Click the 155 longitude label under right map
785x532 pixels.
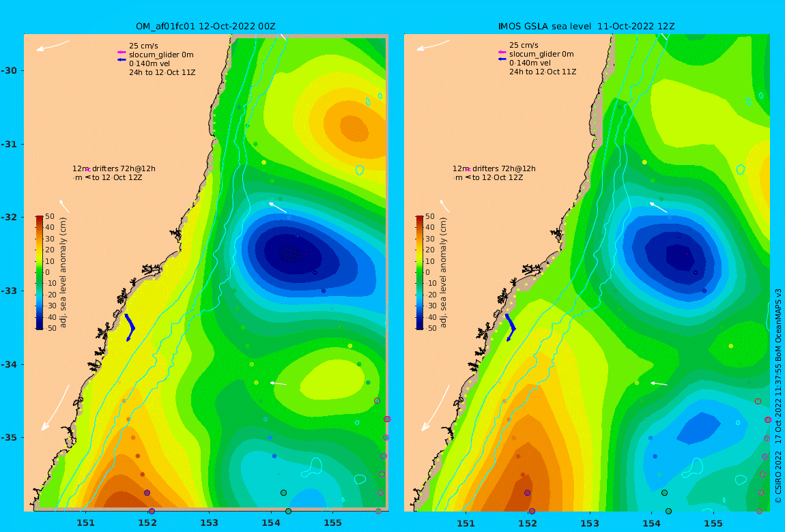pos(713,523)
